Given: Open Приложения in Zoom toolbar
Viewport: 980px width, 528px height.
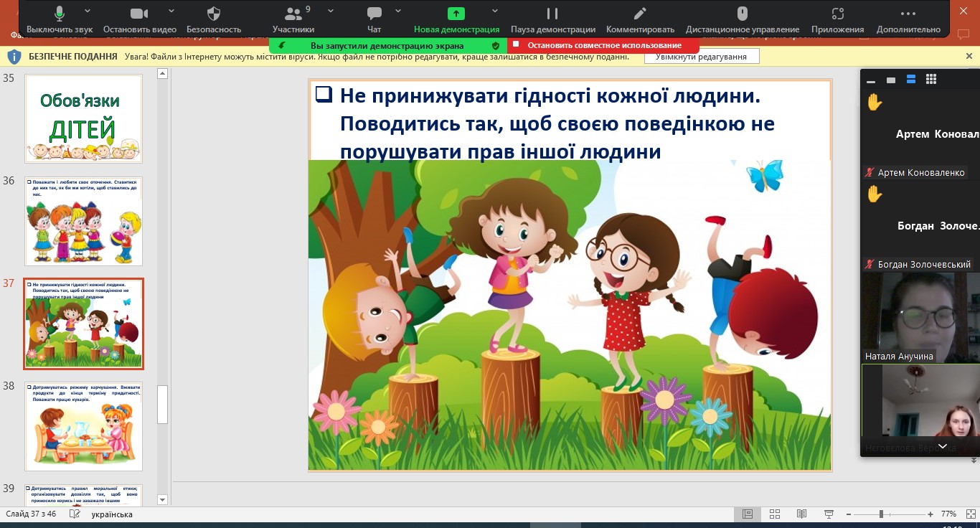Looking at the screenshot, I should click(x=837, y=19).
